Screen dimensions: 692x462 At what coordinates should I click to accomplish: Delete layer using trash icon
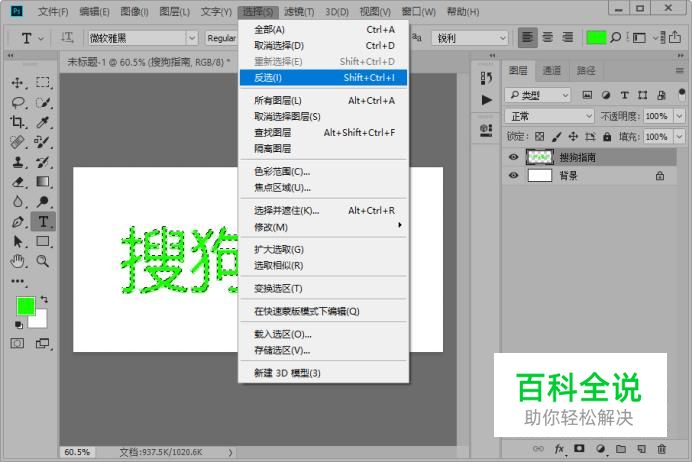coord(661,449)
